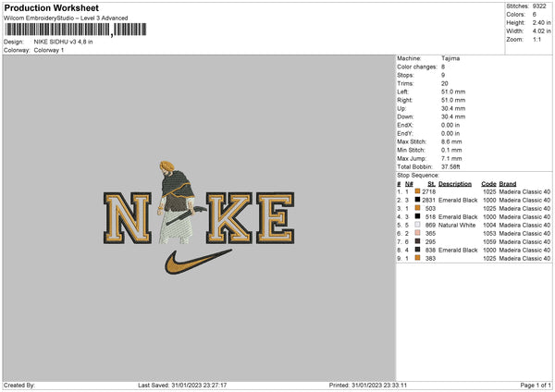Choose the pink swatch beside 365 stitches
555x392 pixels.
417,233
